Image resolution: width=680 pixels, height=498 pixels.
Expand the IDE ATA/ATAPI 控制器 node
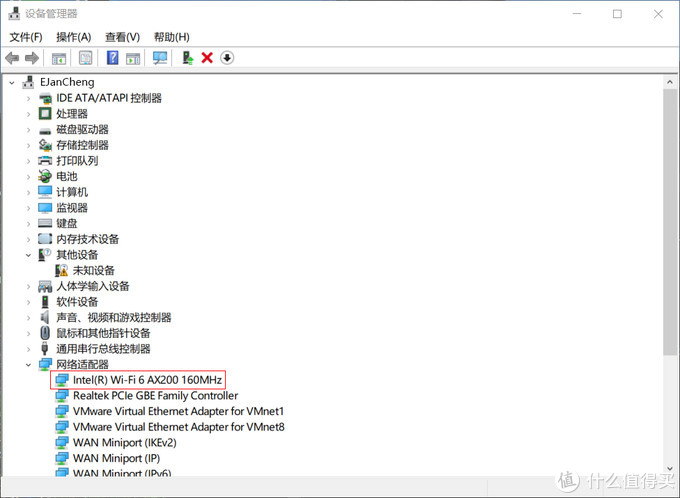[x=29, y=98]
